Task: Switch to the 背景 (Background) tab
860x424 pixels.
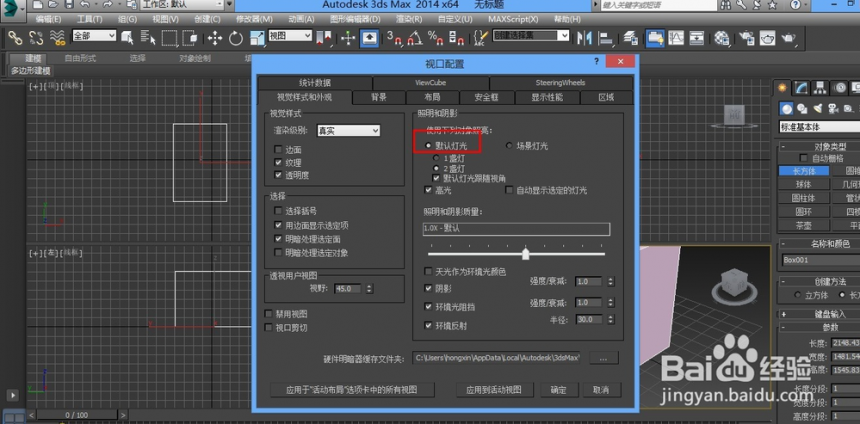Action: 379,98
